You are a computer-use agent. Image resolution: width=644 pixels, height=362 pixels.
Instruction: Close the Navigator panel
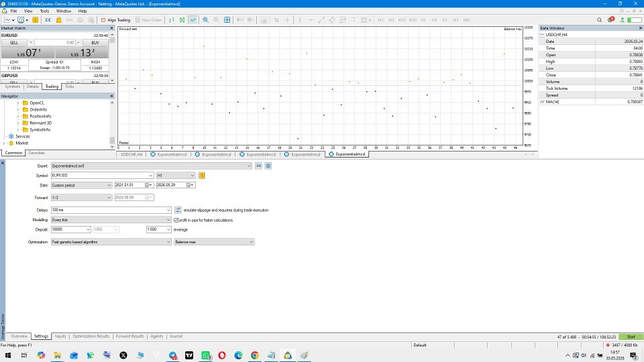pyautogui.click(x=111, y=96)
